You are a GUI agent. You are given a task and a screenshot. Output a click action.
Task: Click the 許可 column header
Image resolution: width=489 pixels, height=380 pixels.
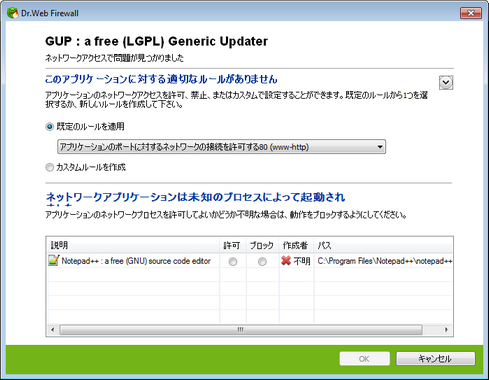tap(232, 245)
